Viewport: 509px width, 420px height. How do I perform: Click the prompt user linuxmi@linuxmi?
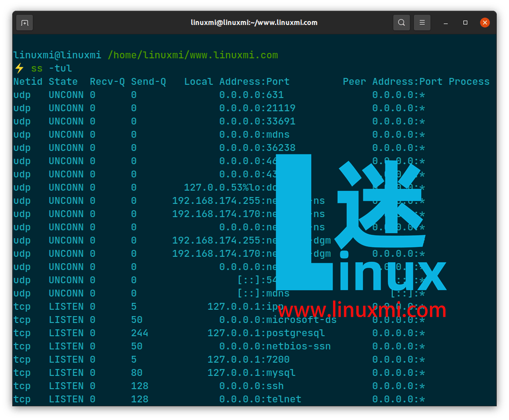(57, 55)
